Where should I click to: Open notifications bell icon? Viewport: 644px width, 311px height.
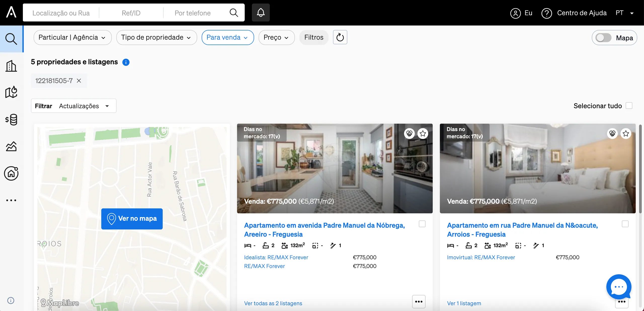point(261,13)
